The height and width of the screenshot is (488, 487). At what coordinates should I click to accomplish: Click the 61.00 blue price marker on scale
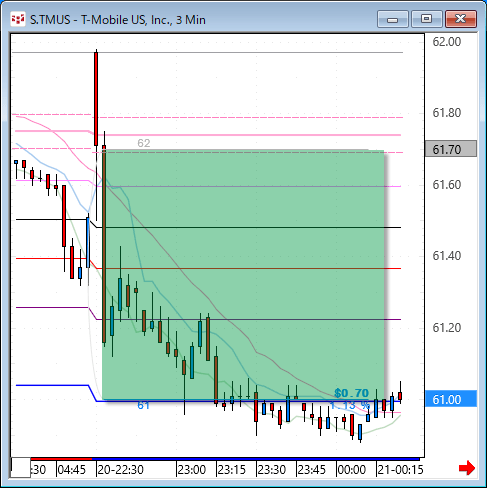tap(451, 399)
